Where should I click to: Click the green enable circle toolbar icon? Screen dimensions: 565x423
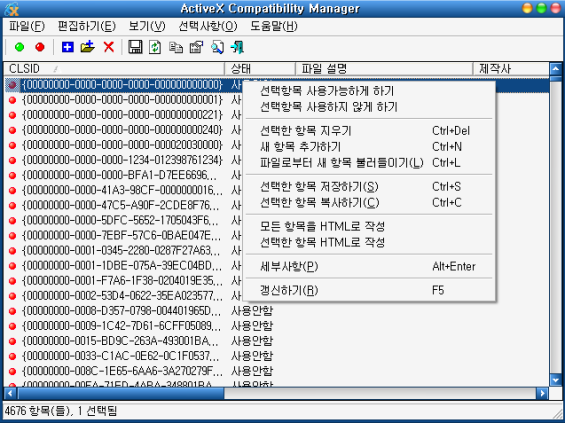click(x=19, y=47)
